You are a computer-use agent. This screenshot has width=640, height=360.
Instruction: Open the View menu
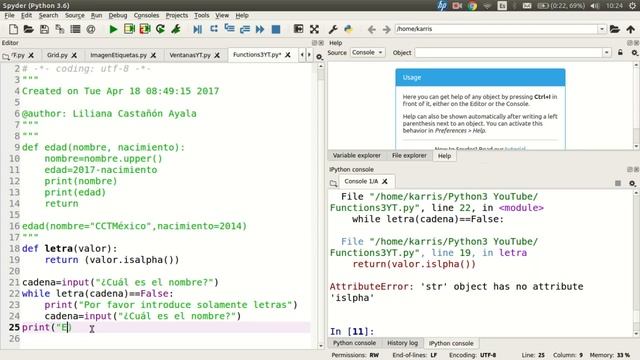222,16
